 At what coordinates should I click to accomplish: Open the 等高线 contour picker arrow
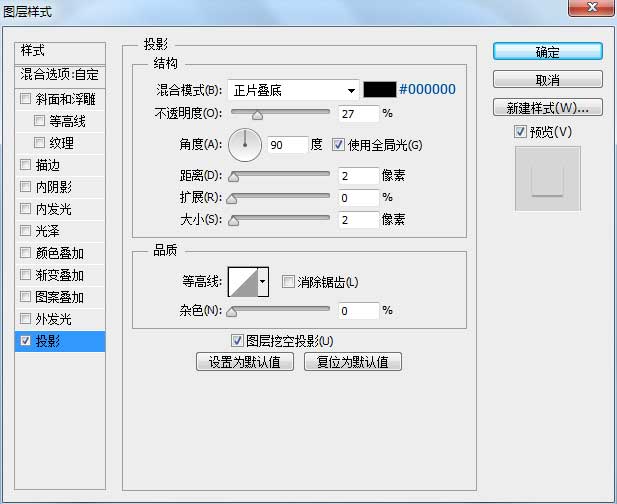click(x=263, y=282)
